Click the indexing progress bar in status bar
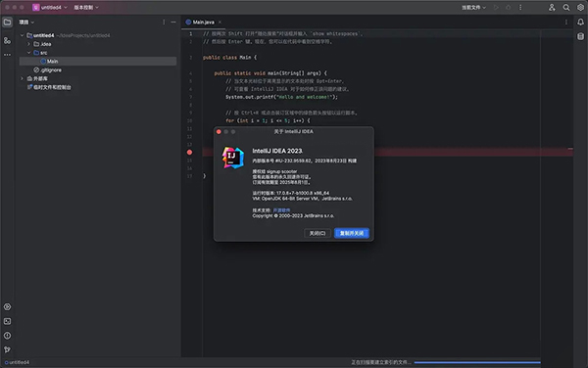Viewport: 588px width, 368px height. (x=477, y=362)
